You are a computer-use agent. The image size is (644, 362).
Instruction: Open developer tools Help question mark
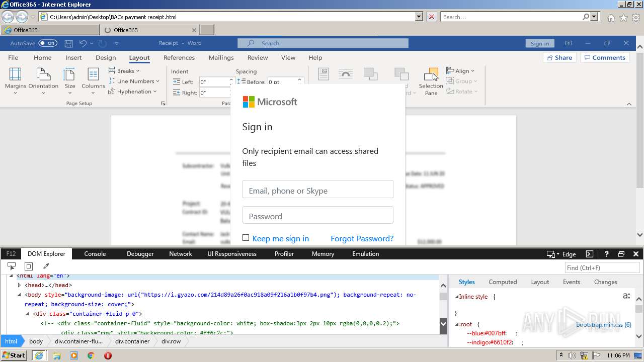(607, 254)
